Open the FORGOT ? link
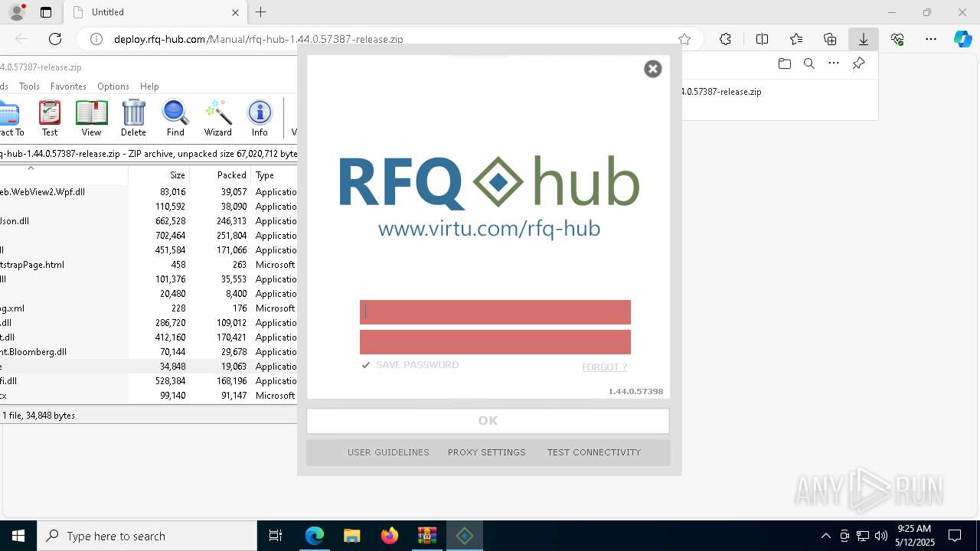Viewport: 980px width, 551px height. pyautogui.click(x=604, y=367)
